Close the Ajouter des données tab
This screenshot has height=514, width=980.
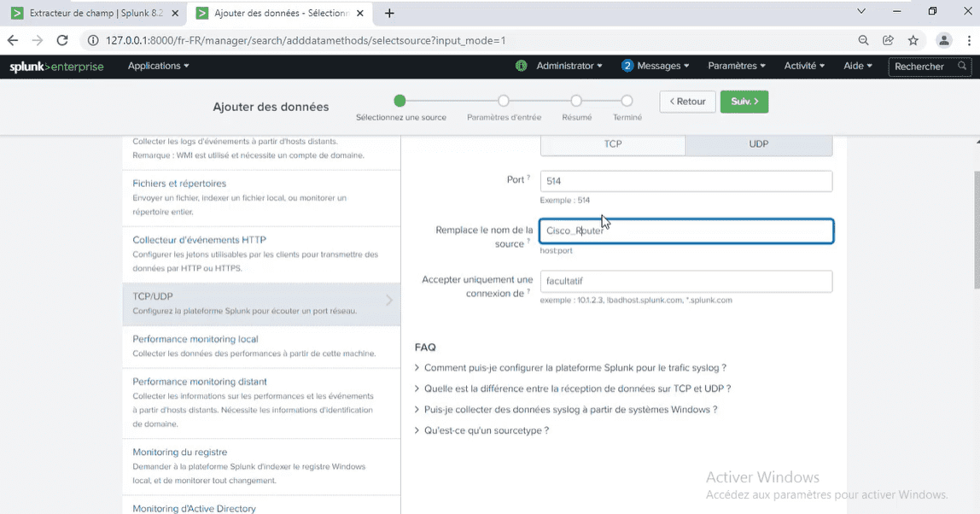pos(360,13)
